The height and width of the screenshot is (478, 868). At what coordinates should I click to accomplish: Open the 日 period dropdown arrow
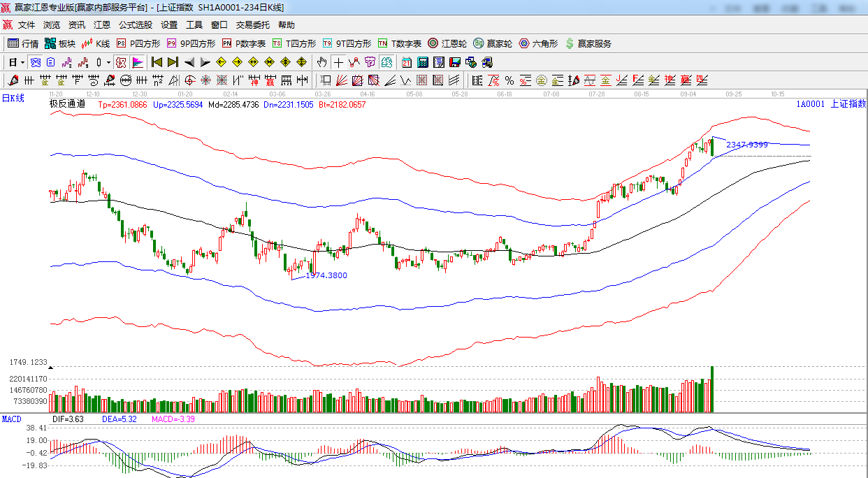coord(22,62)
